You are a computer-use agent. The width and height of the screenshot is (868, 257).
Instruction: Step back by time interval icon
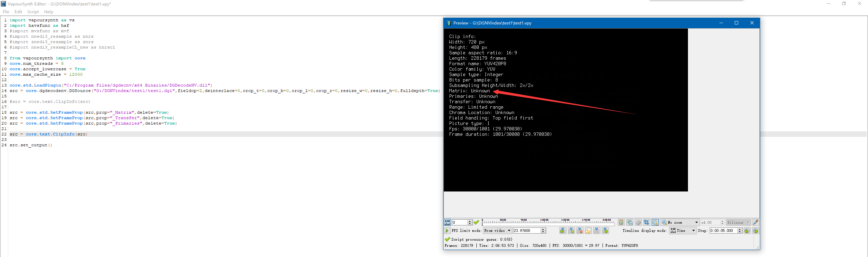click(x=747, y=231)
